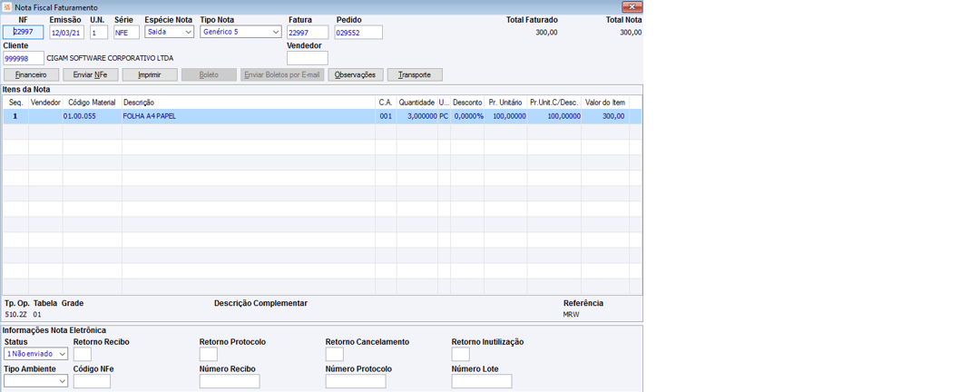
Task: Click the PC unit cell
Action: [444, 116]
